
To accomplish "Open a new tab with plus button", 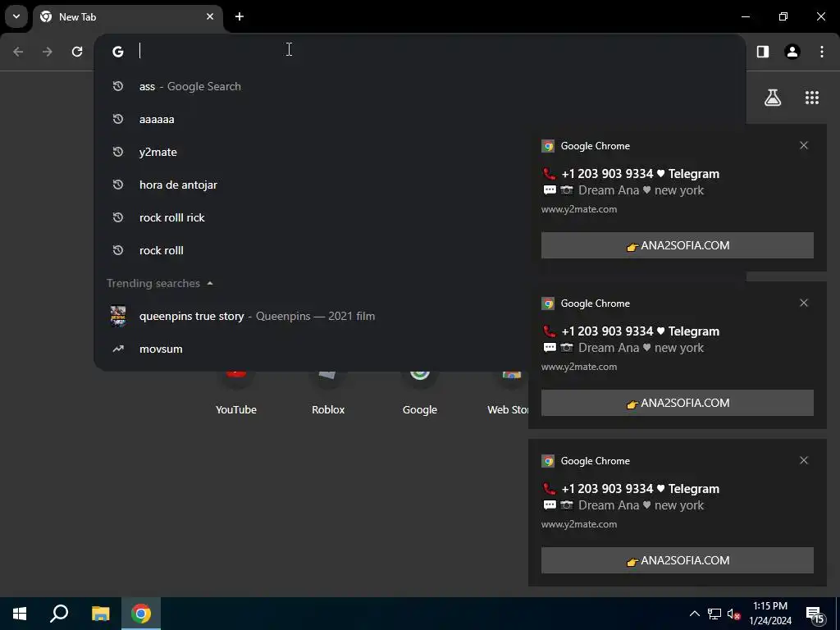I will pyautogui.click(x=240, y=16).
